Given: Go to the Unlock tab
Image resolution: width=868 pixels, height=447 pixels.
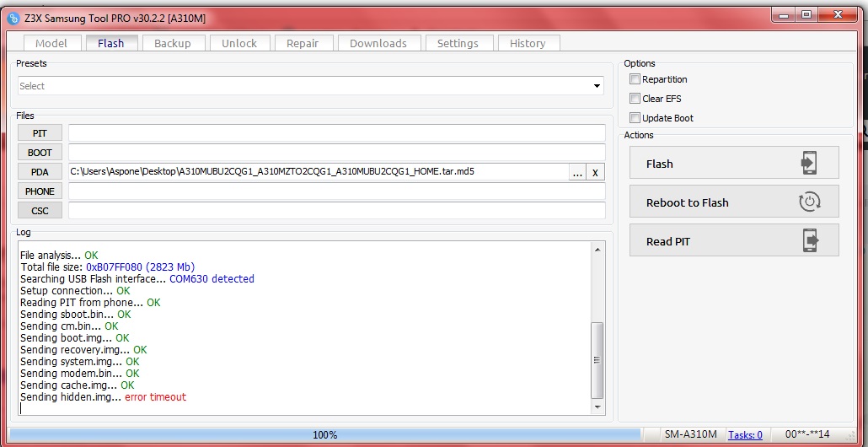Looking at the screenshot, I should (239, 43).
